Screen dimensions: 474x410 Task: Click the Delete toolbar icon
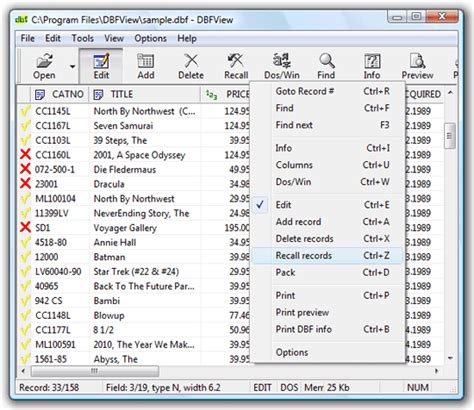point(191,66)
